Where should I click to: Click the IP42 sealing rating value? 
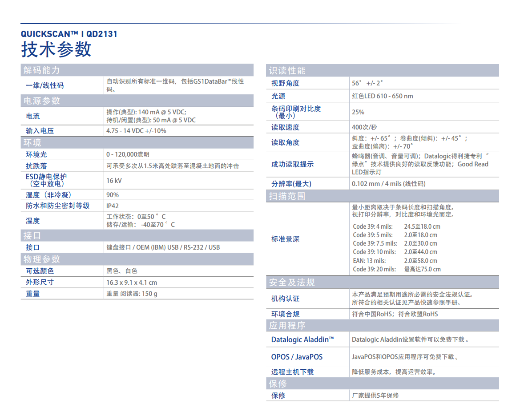click(x=113, y=206)
